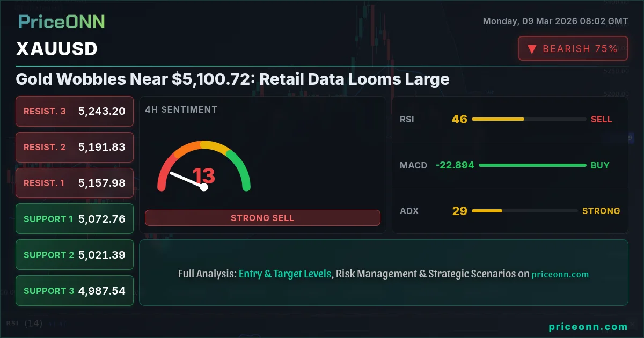Viewport: 644px width, 338px height.
Task: Select Resist. 1 level 5,157.98
Action: [x=75, y=183]
